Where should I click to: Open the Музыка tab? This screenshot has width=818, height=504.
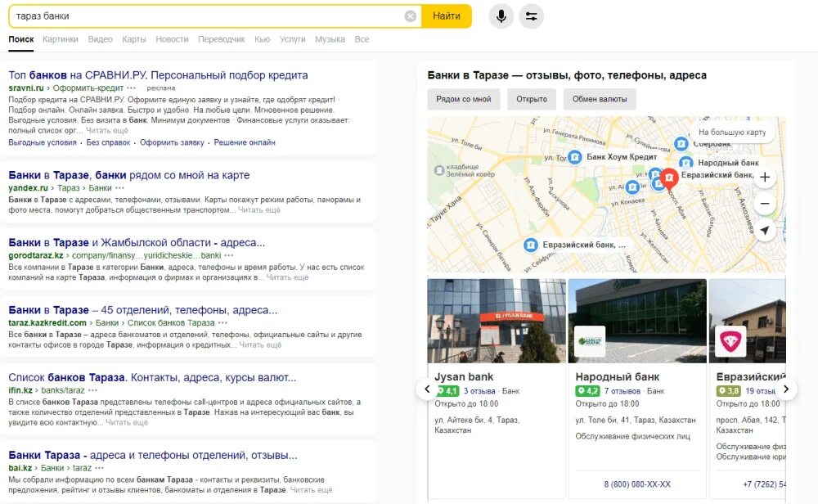click(x=330, y=39)
